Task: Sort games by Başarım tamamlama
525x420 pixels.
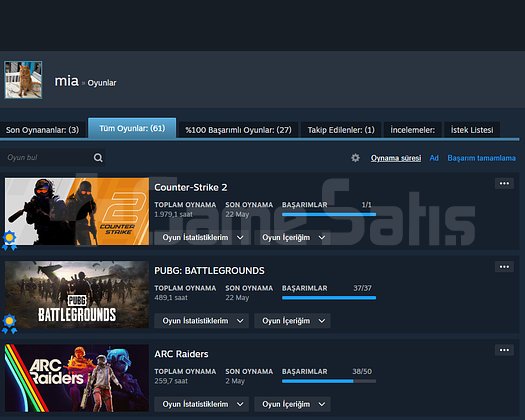Action: pyautogui.click(x=481, y=158)
